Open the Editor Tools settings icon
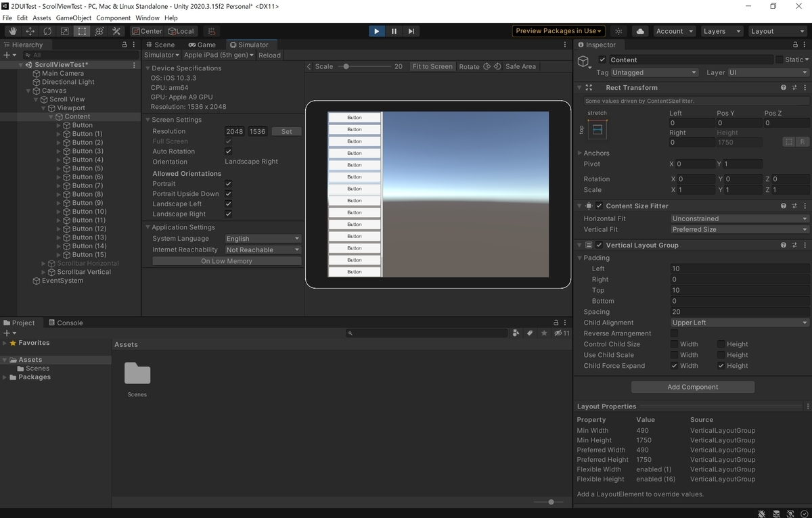 tap(116, 31)
